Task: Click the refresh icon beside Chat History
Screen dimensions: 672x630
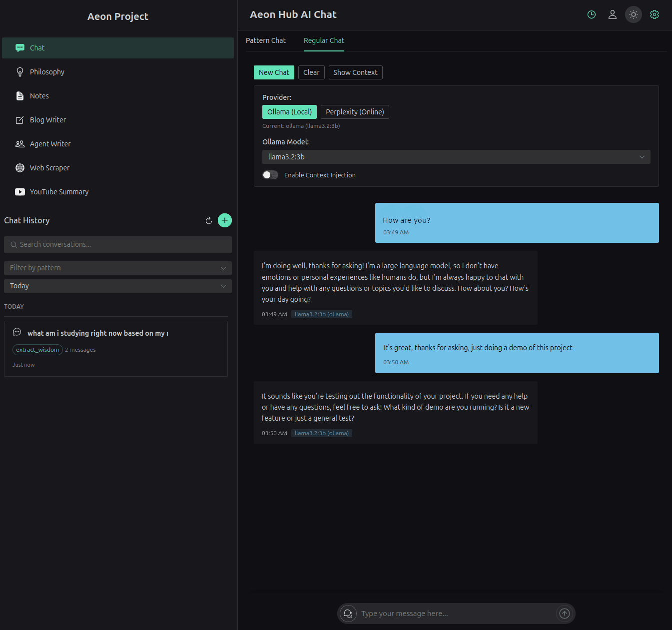Action: click(208, 220)
